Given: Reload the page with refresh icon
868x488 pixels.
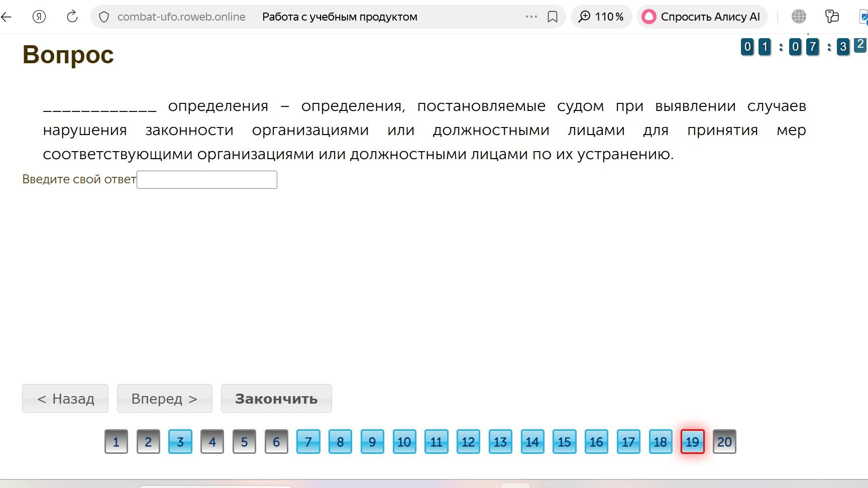Looking at the screenshot, I should click(x=72, y=17).
